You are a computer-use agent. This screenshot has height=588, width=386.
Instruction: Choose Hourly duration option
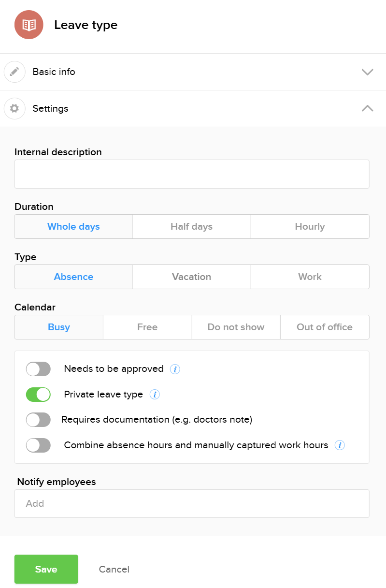[310, 226]
